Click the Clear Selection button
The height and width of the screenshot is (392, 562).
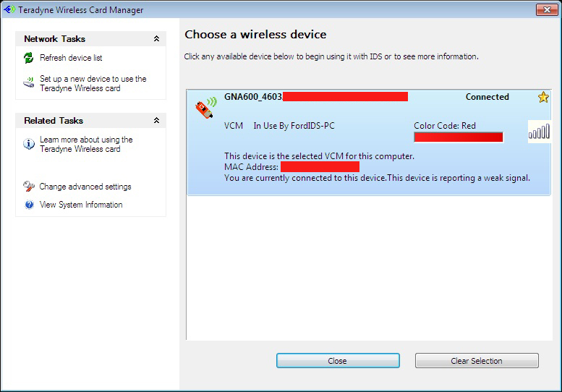[x=477, y=361]
